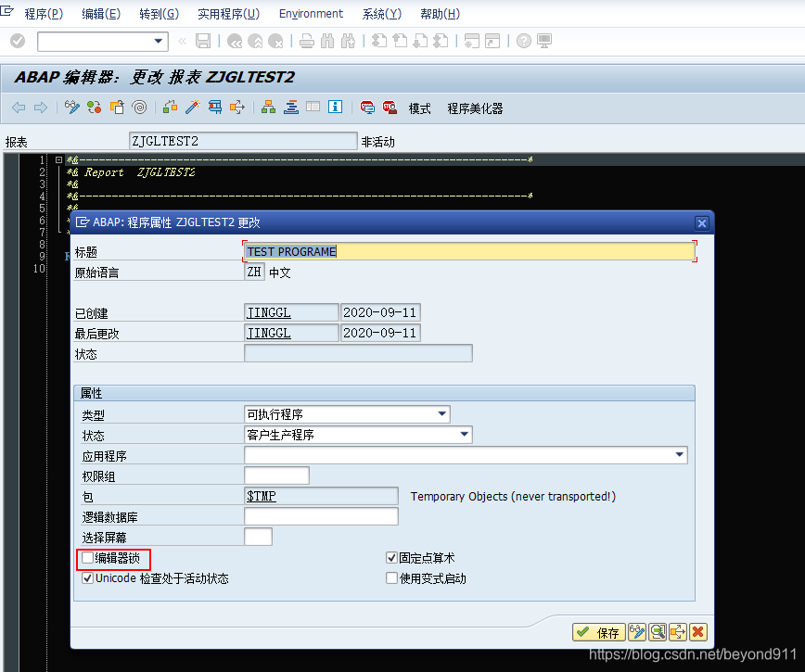Image resolution: width=805 pixels, height=672 pixels.
Task: Open the 应用程序 dropdown
Action: 679,455
